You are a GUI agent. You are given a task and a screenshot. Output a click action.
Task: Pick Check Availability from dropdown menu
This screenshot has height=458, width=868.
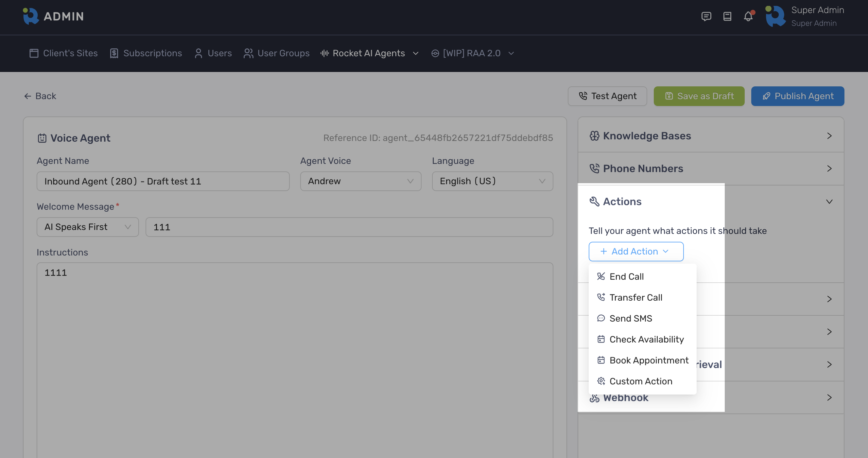646,339
